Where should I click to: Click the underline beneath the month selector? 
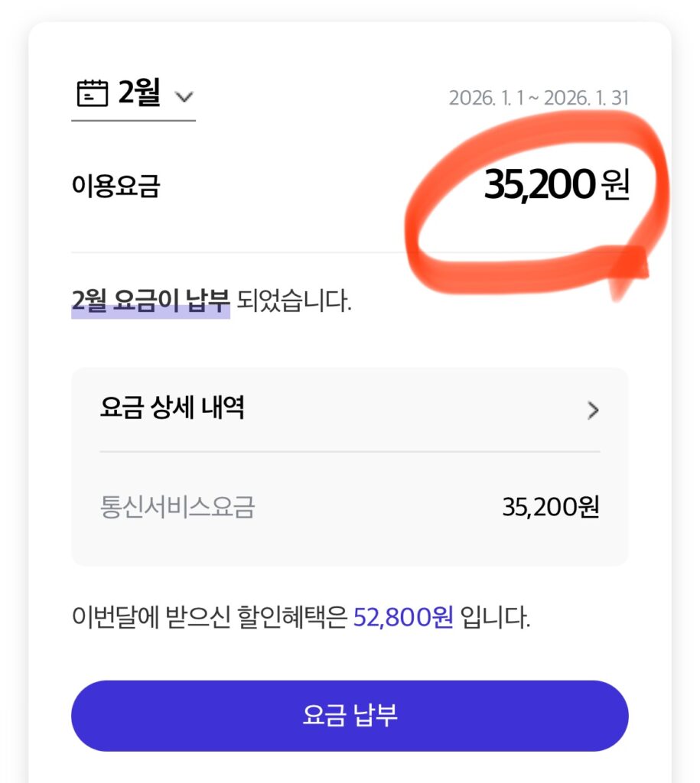(x=133, y=121)
